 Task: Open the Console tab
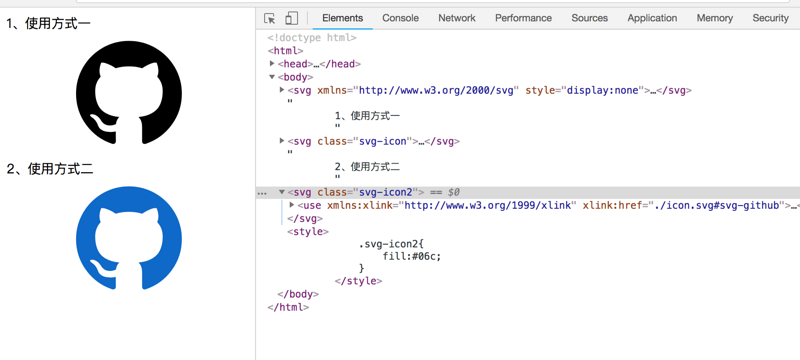pos(401,18)
